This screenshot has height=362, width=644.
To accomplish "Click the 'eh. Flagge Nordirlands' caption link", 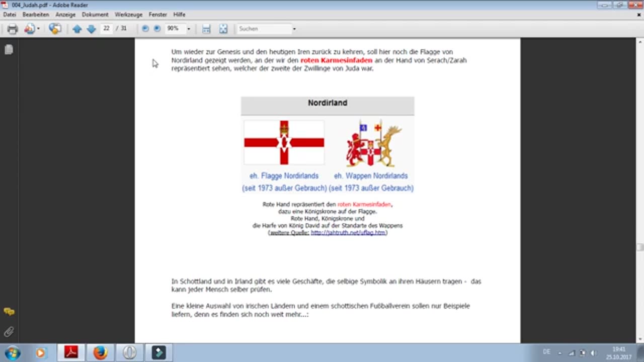I will 284,176.
